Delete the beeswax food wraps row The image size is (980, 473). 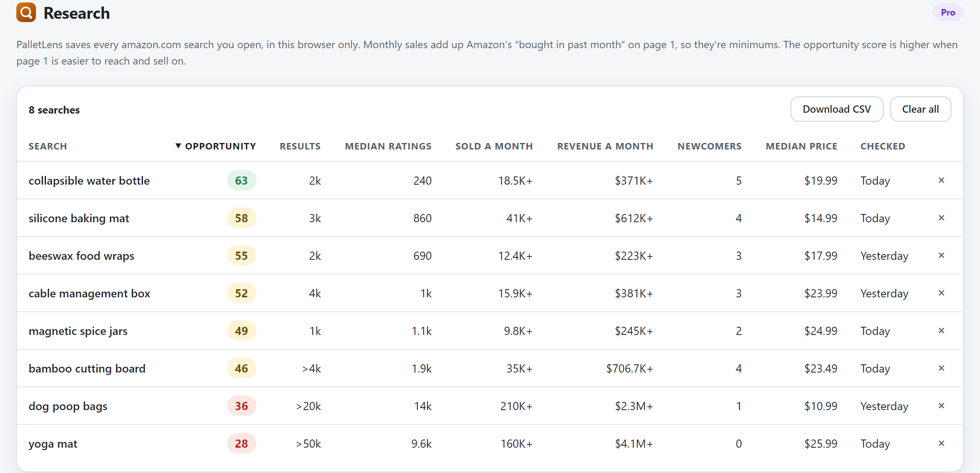click(x=941, y=255)
